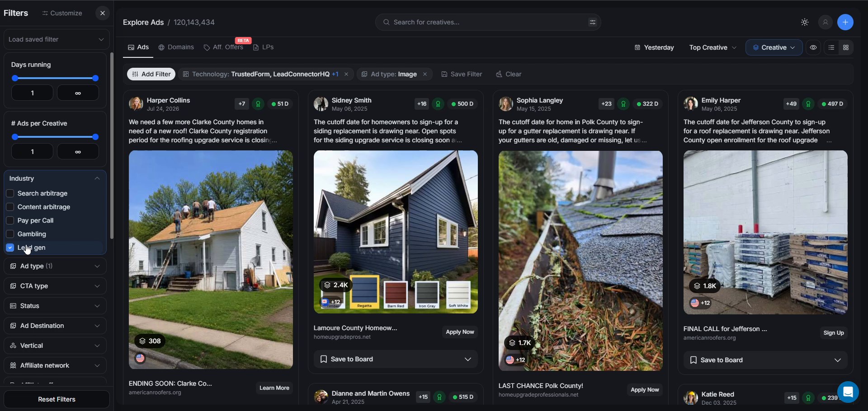Open the Creative view dropdown

tap(774, 47)
